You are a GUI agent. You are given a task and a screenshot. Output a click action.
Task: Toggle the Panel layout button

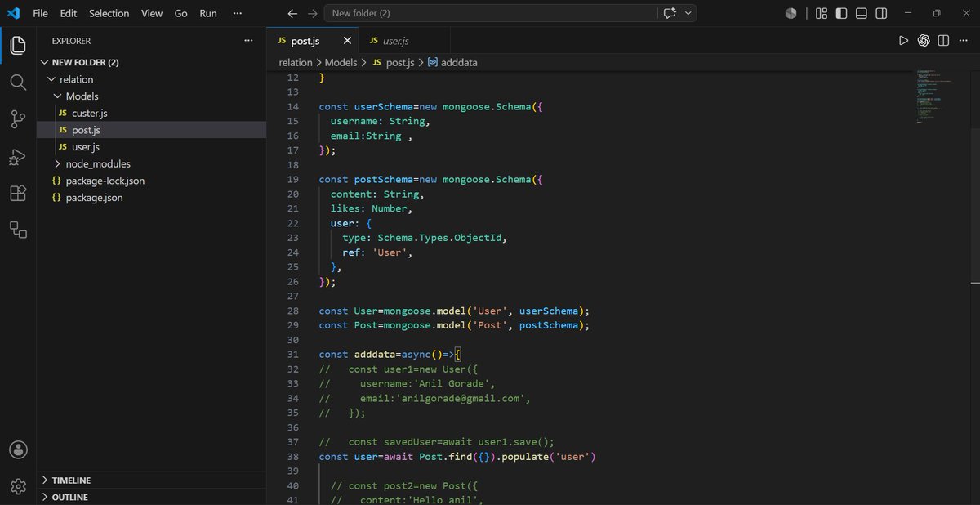click(x=862, y=13)
